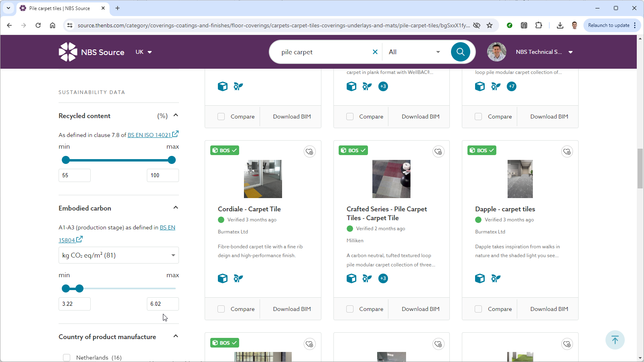
Task: Tick Compare checkbox on top-right card
Action: (x=478, y=117)
